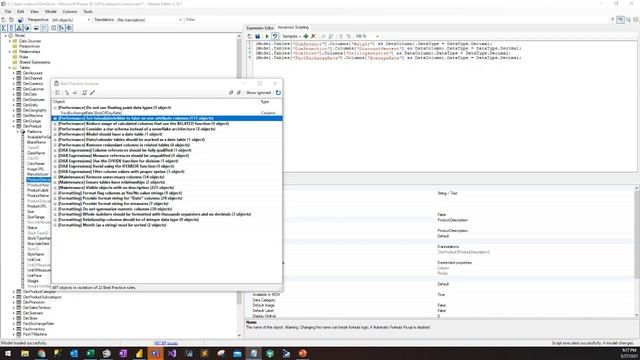Collapse the Tables folder node
Image resolution: width=640 pixels, height=360 pixels.
click(x=10, y=68)
